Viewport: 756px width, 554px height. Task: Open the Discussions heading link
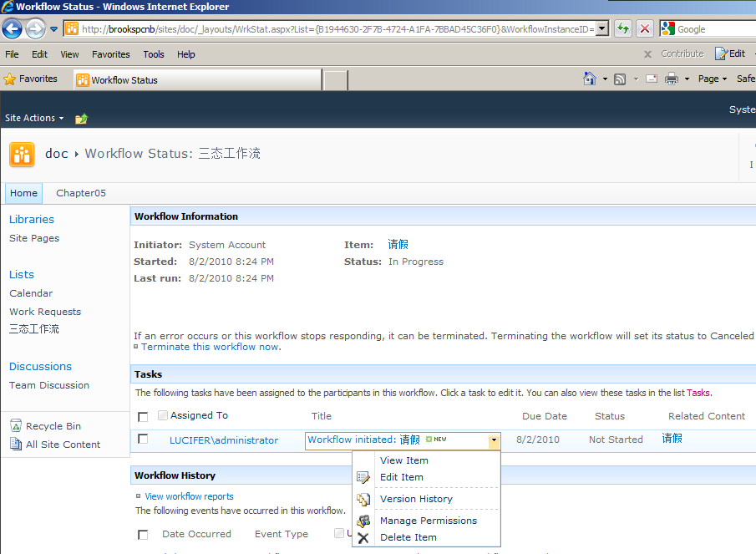click(x=40, y=367)
